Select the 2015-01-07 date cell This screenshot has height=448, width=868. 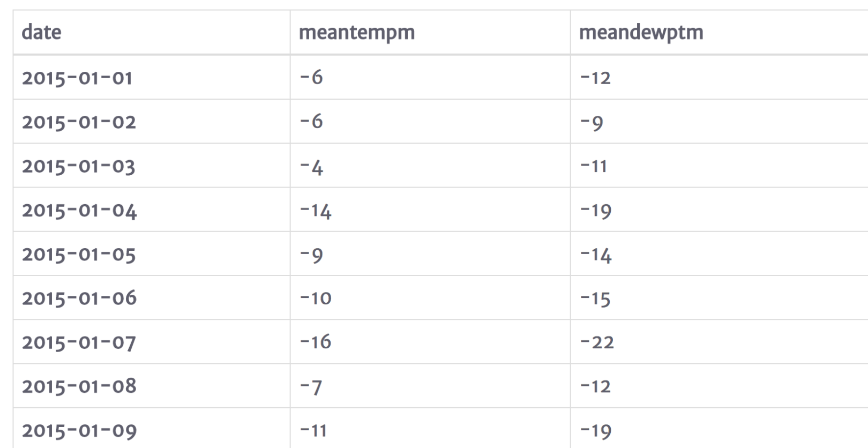(x=152, y=342)
